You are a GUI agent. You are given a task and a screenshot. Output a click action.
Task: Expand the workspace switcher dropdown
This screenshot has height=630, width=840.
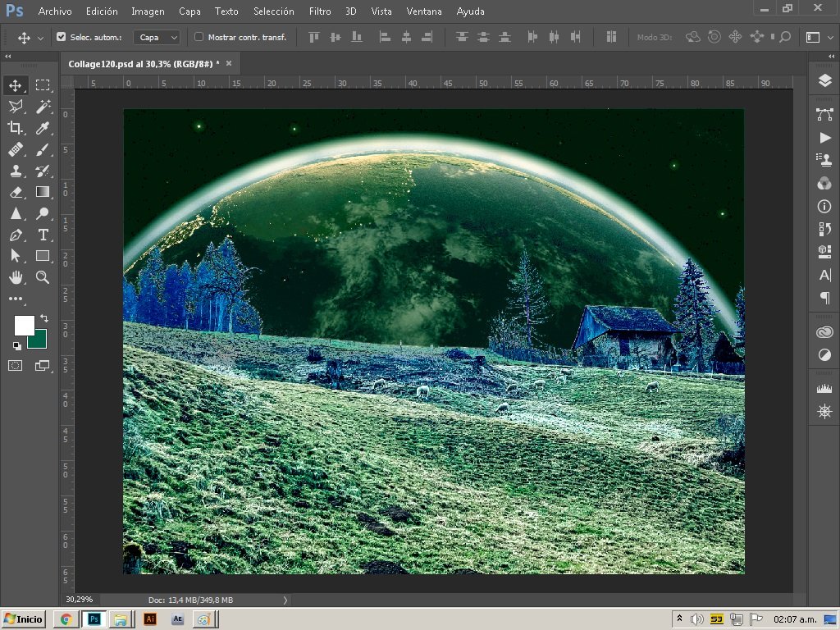click(830, 38)
